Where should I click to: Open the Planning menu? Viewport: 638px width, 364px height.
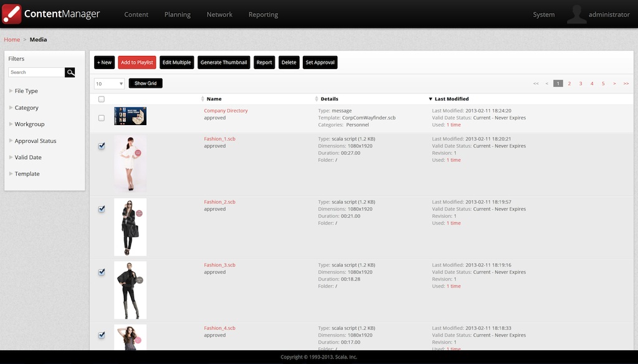178,14
